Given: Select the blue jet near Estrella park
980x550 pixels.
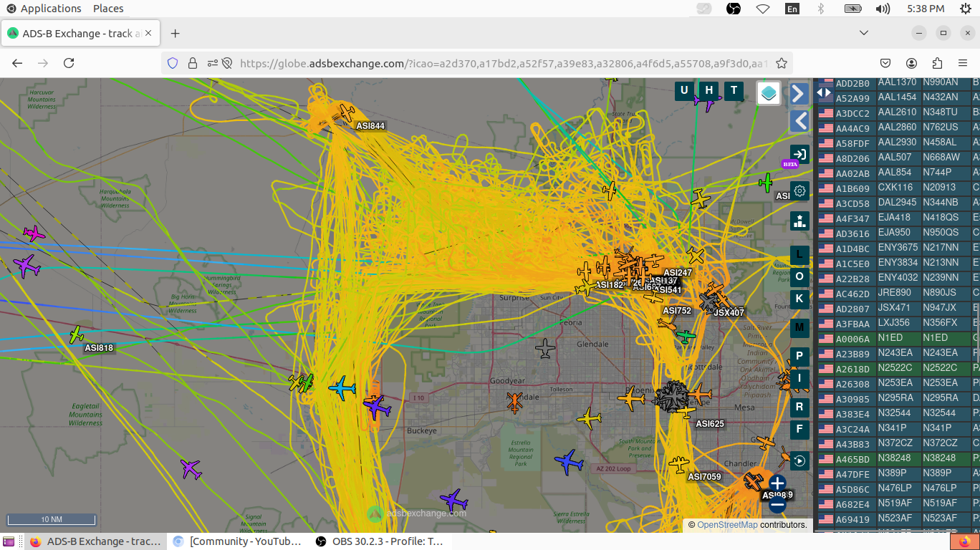Looking at the screenshot, I should pyautogui.click(x=569, y=462).
